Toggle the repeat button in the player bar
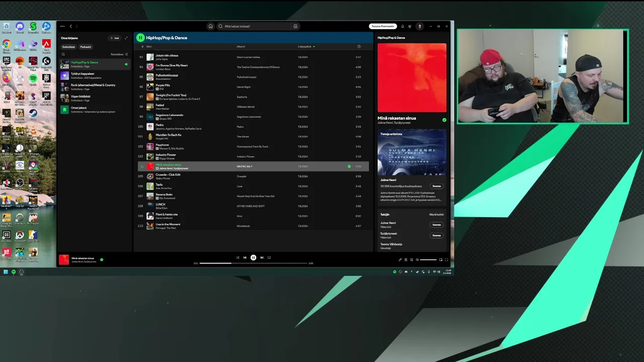The image size is (644, 362). [x=269, y=257]
